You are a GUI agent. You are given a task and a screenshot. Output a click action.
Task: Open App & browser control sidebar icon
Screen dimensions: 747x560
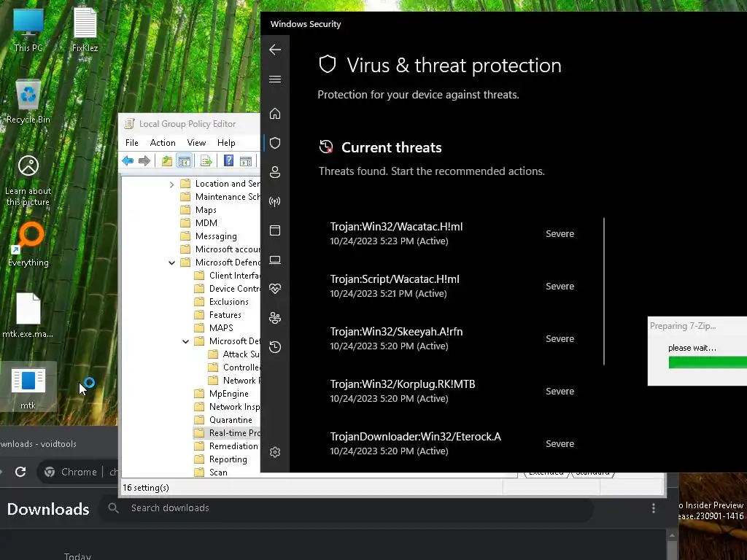(275, 230)
